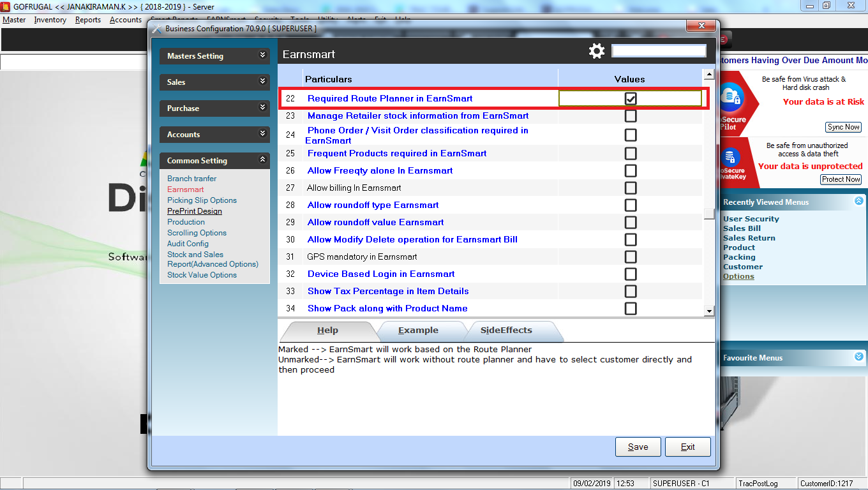Screen dimensions: 868x490
Task: Open the Inventory menu in main window
Action: coord(50,20)
